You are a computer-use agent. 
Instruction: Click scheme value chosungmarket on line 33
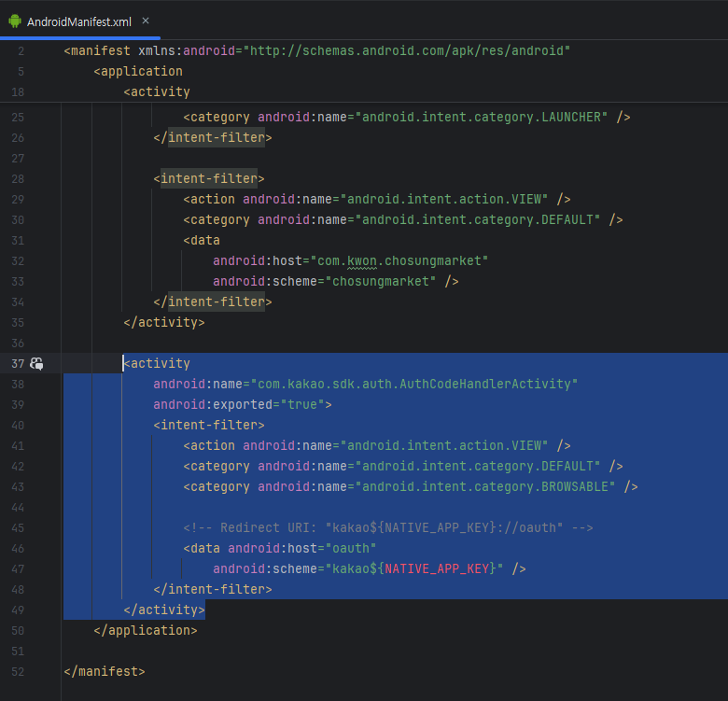381,281
